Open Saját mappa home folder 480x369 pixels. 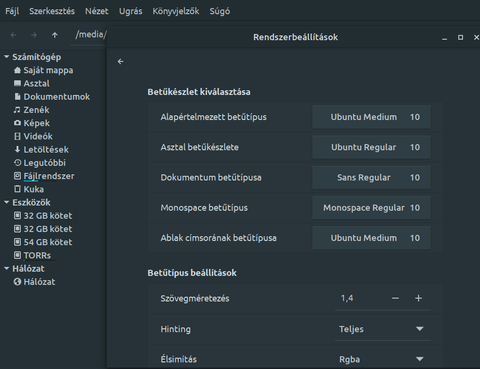(43, 70)
